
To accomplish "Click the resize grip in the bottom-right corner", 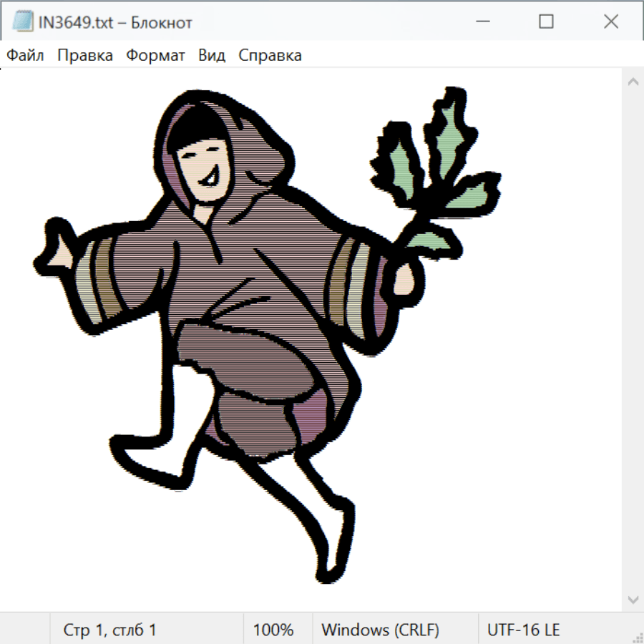I will (x=637, y=637).
